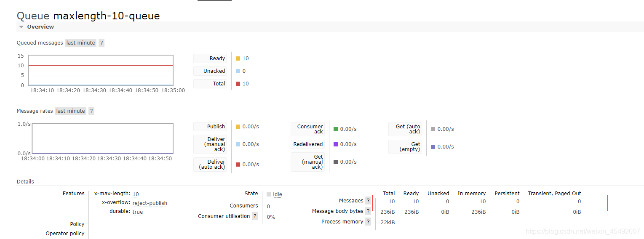
Task: Click gray swatch beside Get (auto ack) rate
Action: click(x=433, y=129)
